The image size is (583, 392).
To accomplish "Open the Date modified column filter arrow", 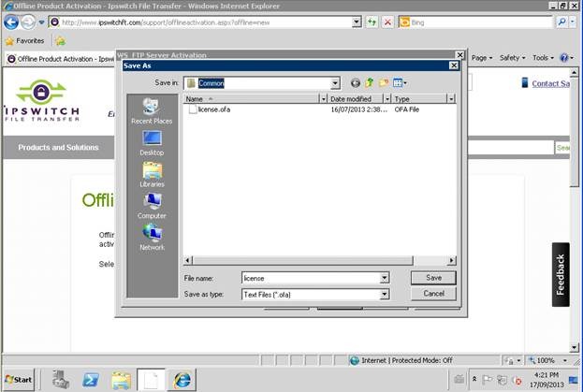I will coord(387,99).
